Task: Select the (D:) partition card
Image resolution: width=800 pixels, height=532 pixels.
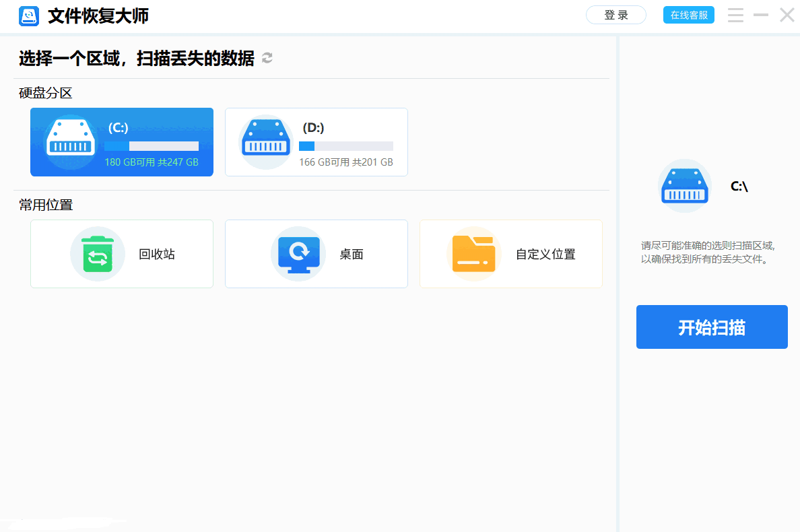Action: pyautogui.click(x=316, y=141)
